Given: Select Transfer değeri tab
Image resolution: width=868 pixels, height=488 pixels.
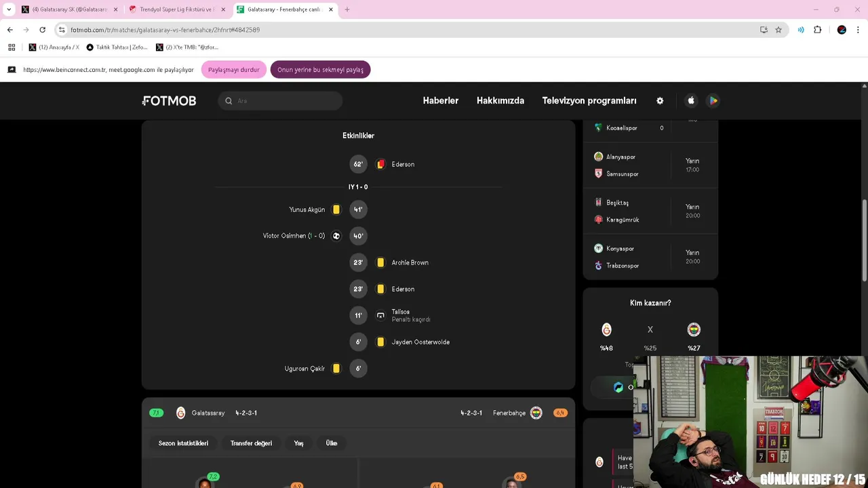Looking at the screenshot, I should click(x=251, y=443).
